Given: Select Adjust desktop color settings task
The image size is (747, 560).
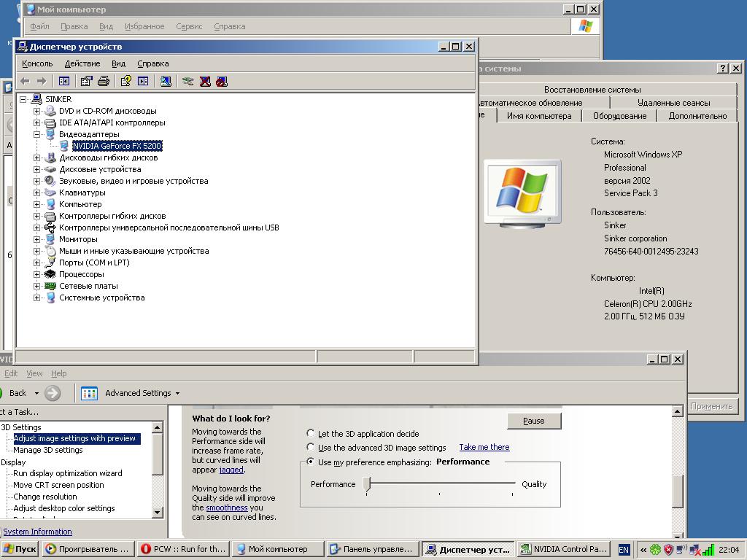Looking at the screenshot, I should tap(64, 508).
